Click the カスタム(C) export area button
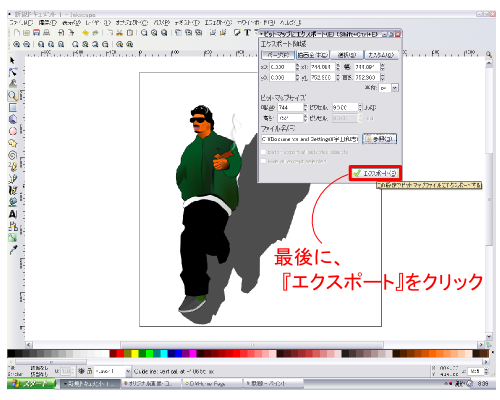 click(x=381, y=55)
